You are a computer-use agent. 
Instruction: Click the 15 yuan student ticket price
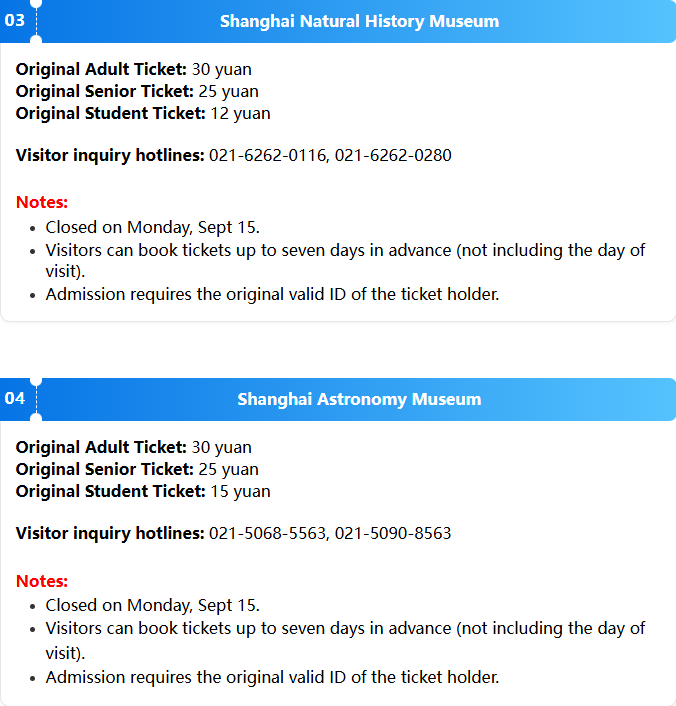(240, 491)
